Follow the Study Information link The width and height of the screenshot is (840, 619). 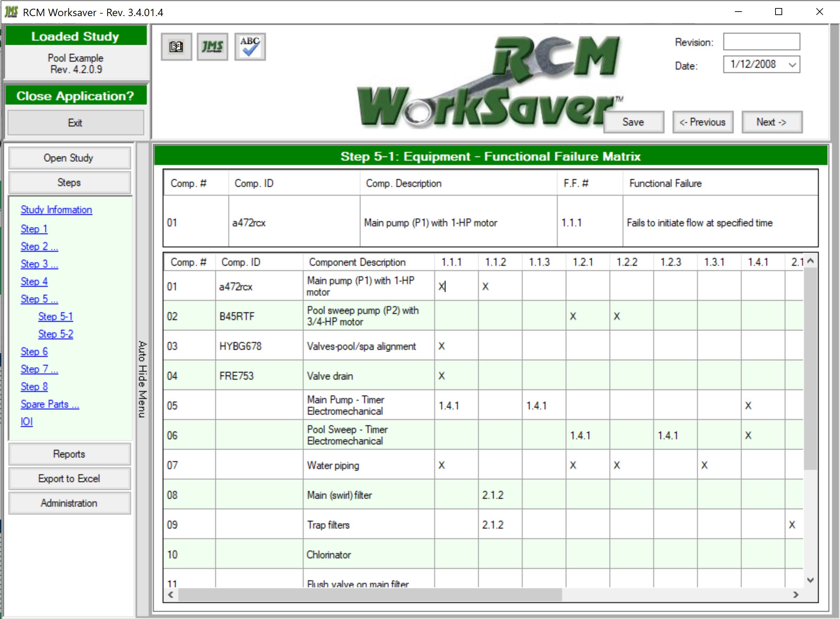coord(56,210)
